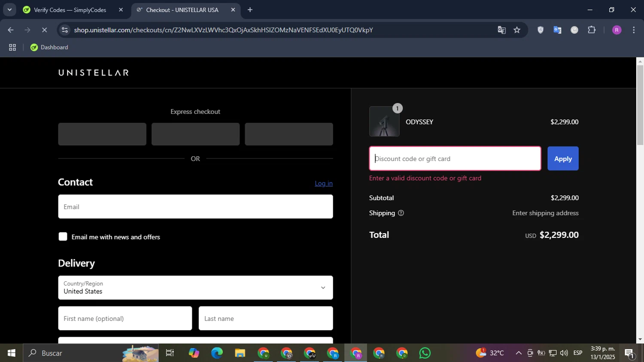Image resolution: width=644 pixels, height=362 pixels.
Task: Show hidden system tray icons
Action: [x=519, y=353]
